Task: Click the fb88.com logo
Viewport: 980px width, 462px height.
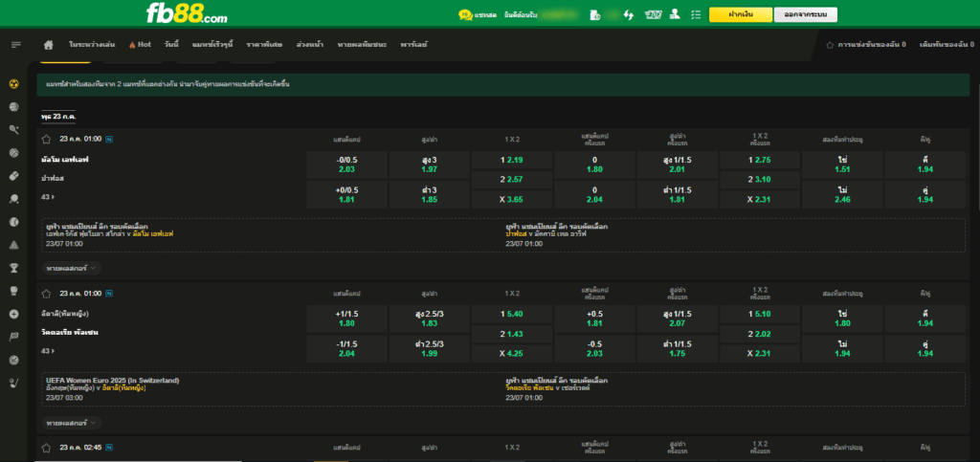Action: click(x=187, y=13)
